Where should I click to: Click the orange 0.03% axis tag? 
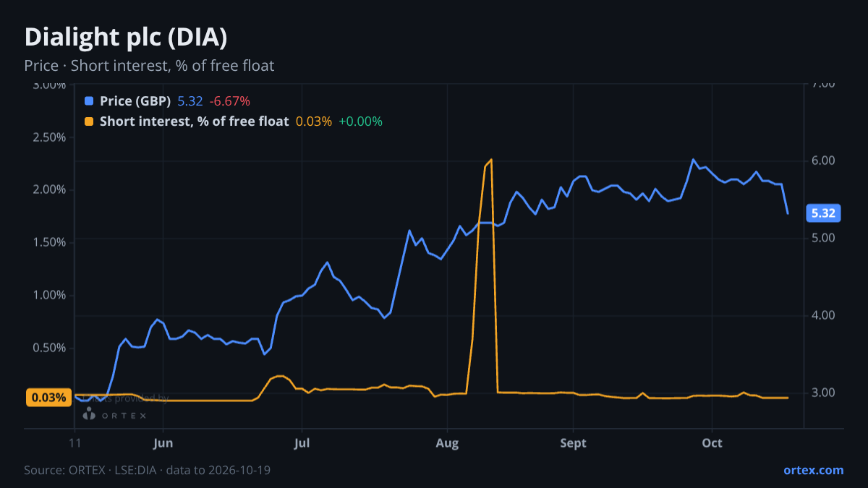pos(49,397)
